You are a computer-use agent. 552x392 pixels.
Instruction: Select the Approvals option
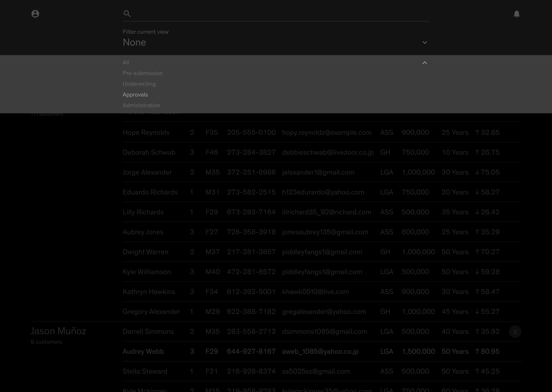click(135, 95)
